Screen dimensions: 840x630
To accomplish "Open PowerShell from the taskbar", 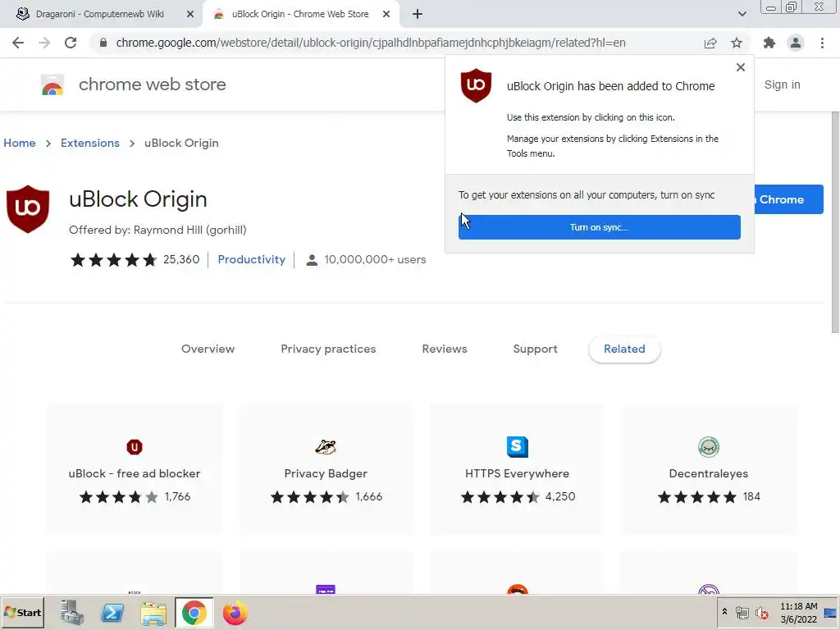I will [112, 612].
